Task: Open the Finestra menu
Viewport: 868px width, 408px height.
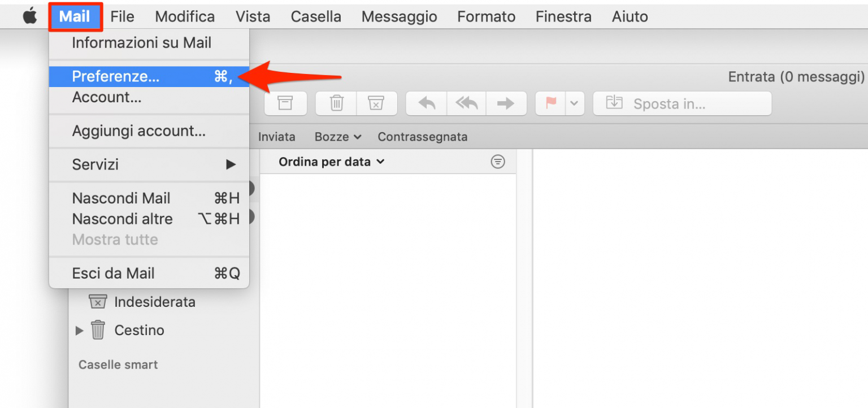Action: coord(563,17)
